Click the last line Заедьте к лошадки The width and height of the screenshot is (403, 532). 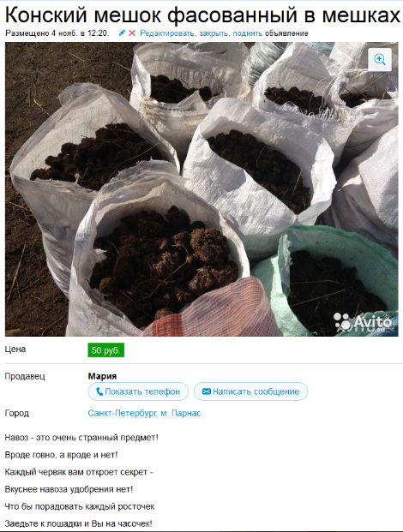pyautogui.click(x=78, y=523)
